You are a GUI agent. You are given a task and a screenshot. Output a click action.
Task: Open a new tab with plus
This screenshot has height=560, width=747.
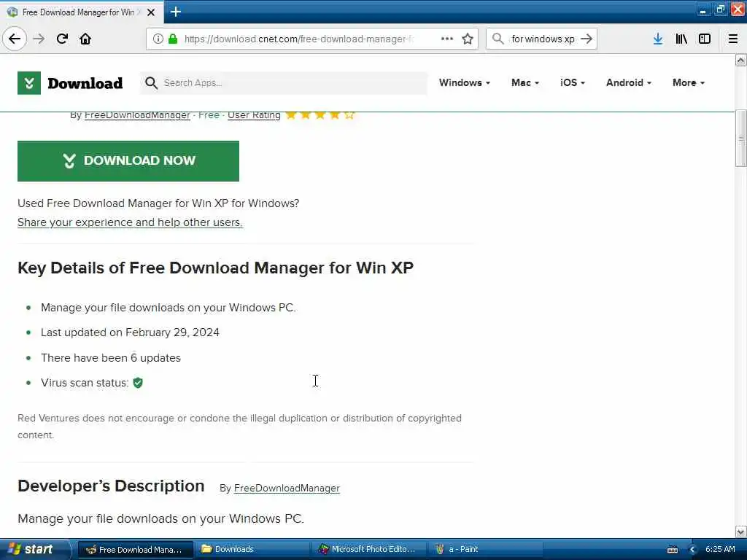coord(176,12)
